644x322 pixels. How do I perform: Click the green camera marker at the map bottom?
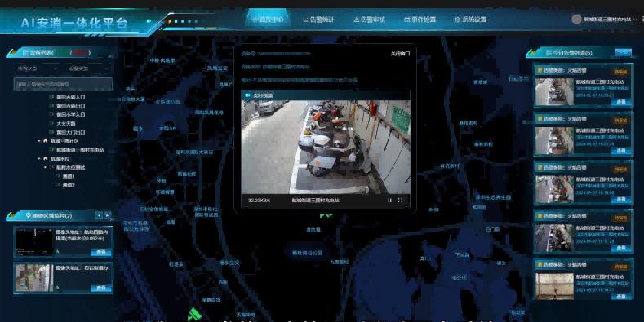tap(194, 315)
